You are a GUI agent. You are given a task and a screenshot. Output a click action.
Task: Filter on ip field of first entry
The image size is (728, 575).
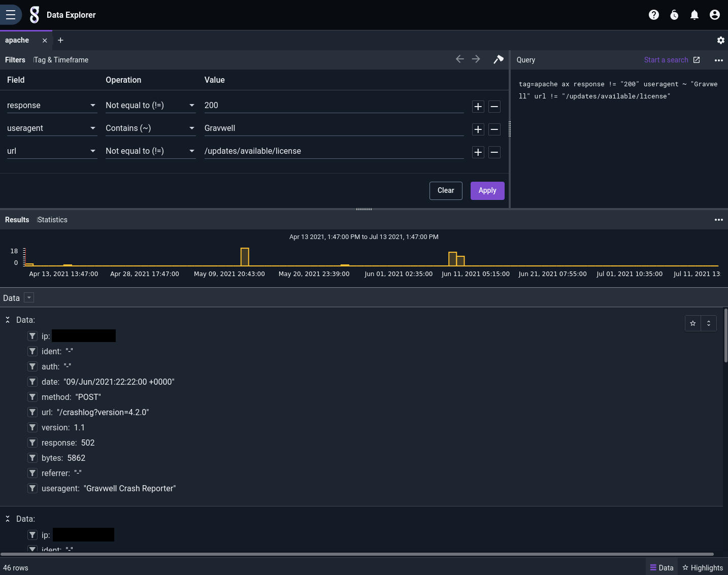(32, 336)
